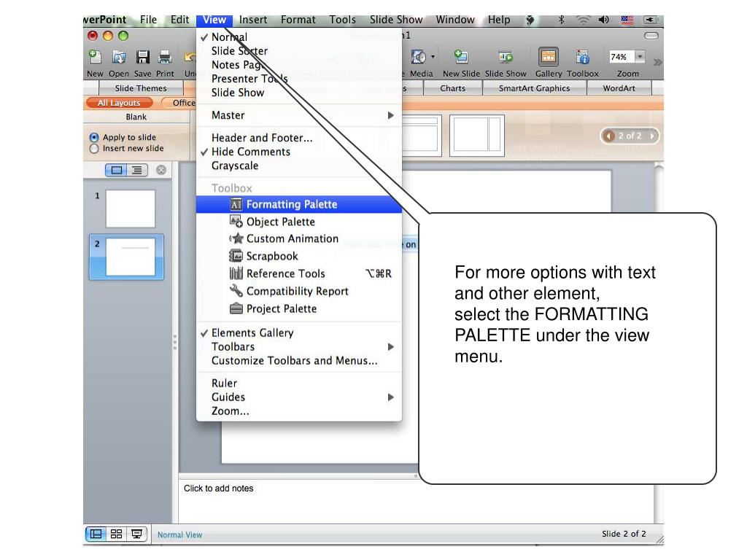Select Formatting Palette in the View menu
The height and width of the screenshot is (560, 747).
[298, 204]
